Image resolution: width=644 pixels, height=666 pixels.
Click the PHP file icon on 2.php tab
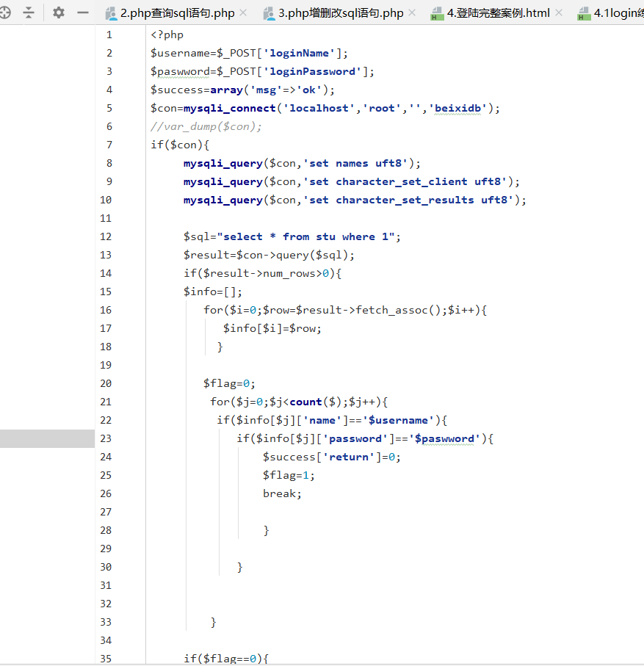112,14
